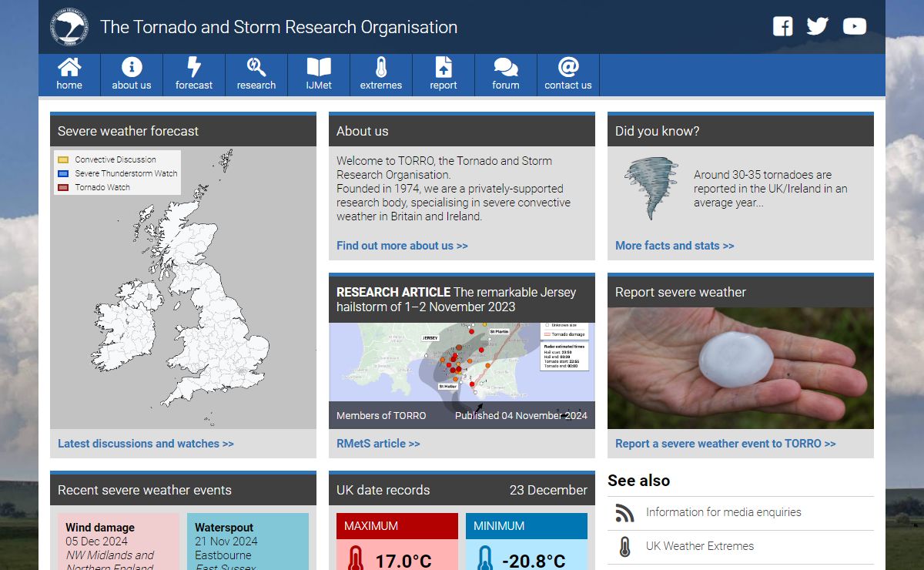Screen dimensions: 924x570
Task: Click the -20.8°C minimum value
Action: coord(534,560)
